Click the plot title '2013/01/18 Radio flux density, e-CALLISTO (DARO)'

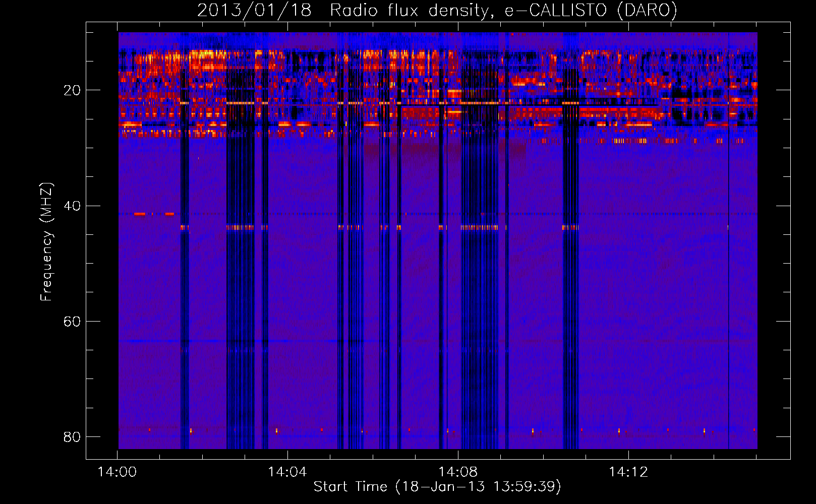437,10
